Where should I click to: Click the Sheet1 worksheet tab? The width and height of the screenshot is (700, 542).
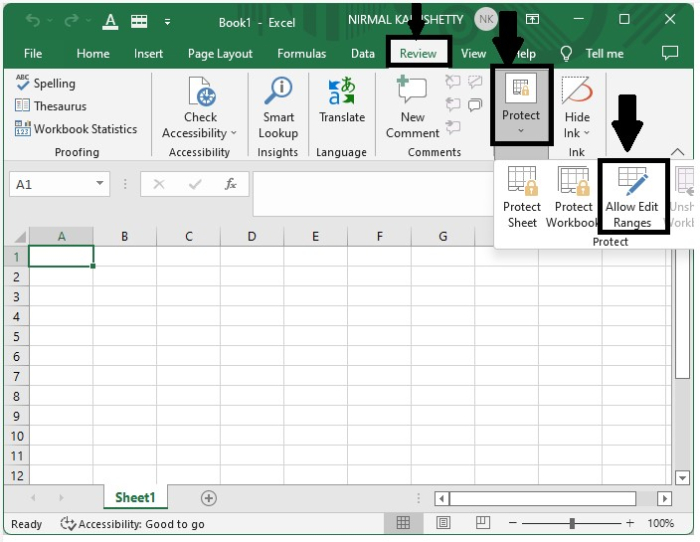pos(135,498)
